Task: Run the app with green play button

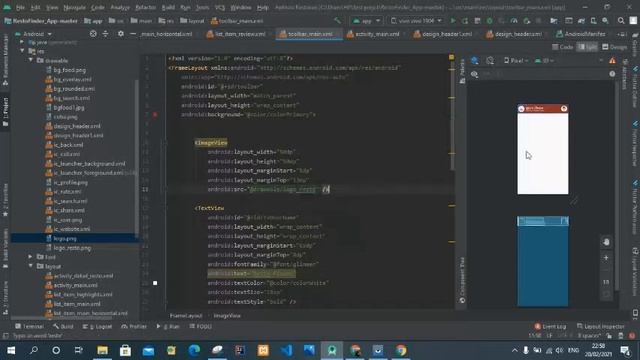Action: [453, 20]
